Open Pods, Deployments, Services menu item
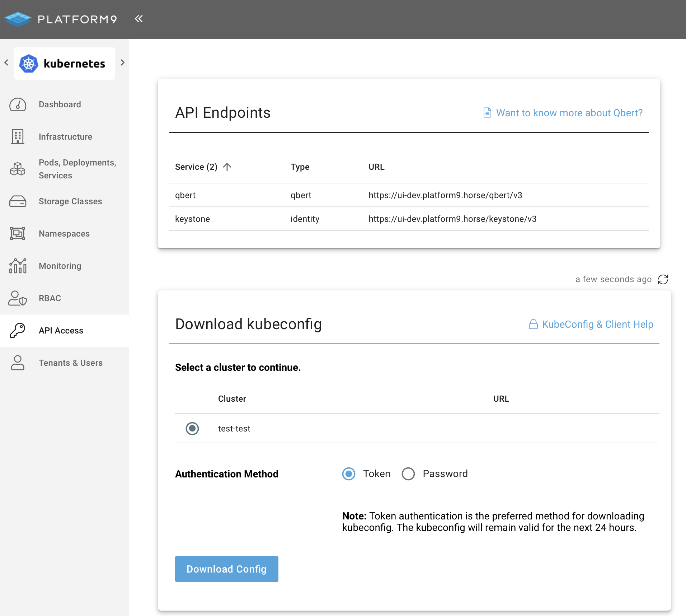This screenshot has width=686, height=616. point(77,169)
